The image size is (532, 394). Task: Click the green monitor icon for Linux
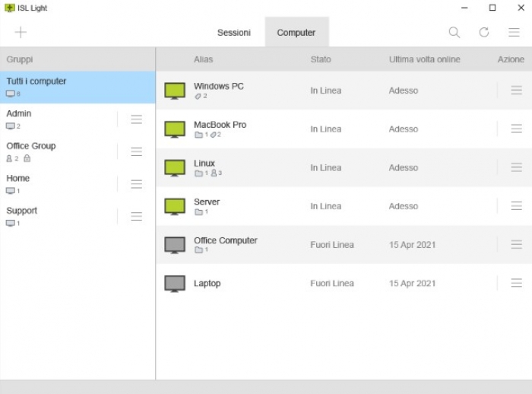pos(175,168)
